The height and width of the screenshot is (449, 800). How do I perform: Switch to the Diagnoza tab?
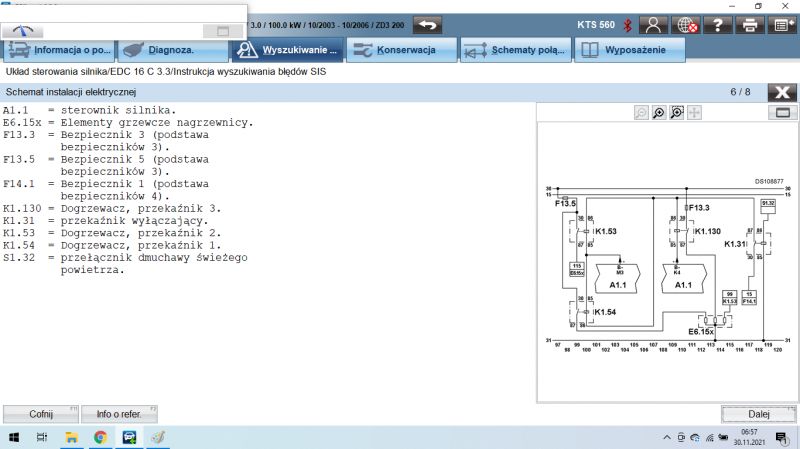click(173, 50)
